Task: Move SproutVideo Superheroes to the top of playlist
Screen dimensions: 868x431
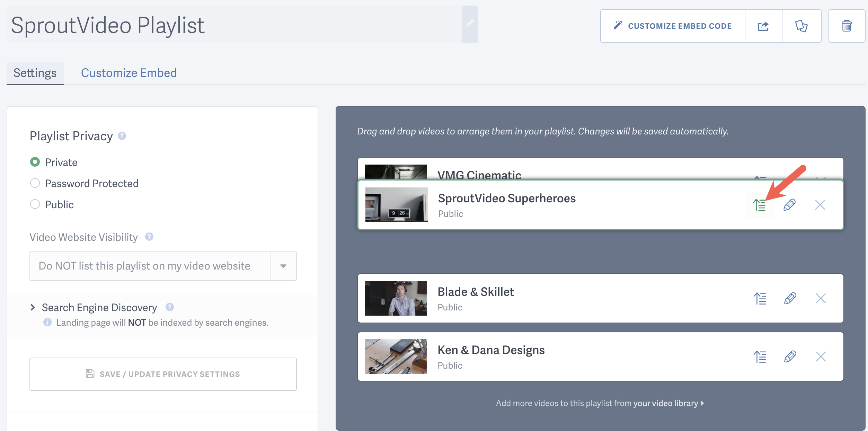Action: [x=760, y=205]
